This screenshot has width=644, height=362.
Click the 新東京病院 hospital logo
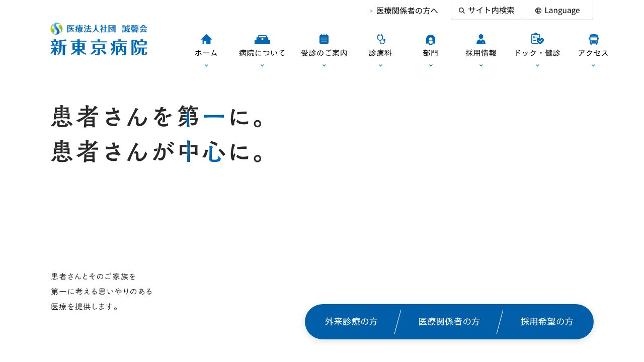(99, 40)
